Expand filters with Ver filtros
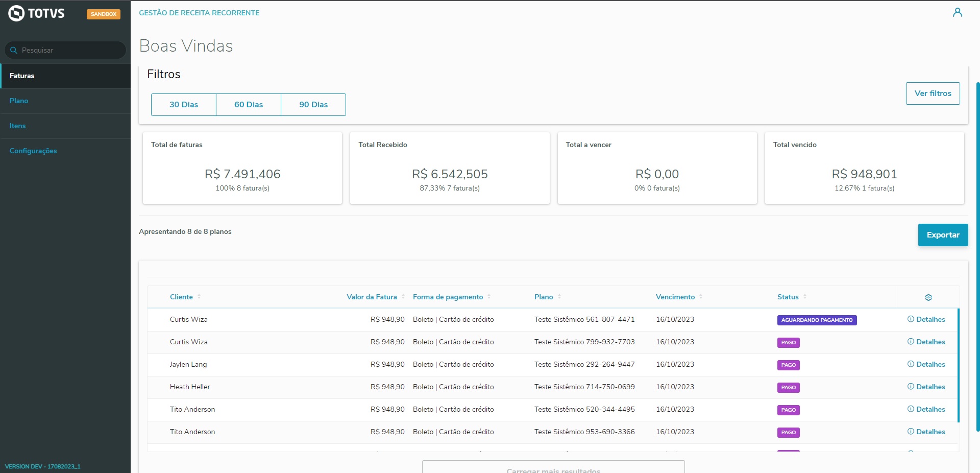 (933, 93)
